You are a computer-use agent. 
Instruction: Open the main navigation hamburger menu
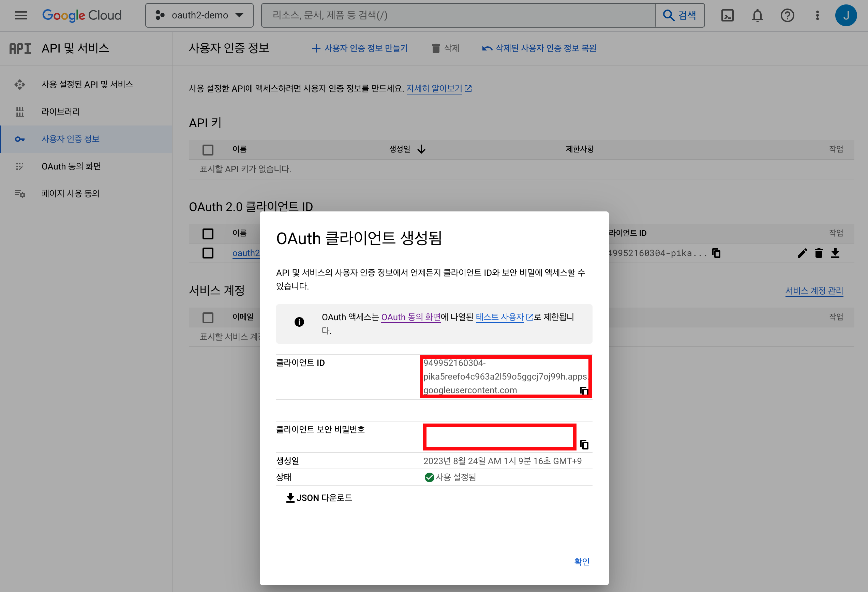coord(21,15)
